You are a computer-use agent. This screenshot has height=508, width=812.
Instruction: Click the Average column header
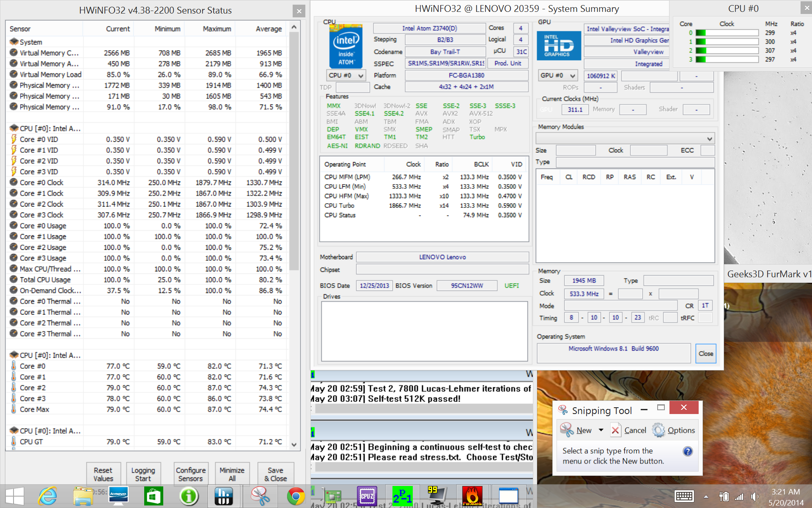261,29
